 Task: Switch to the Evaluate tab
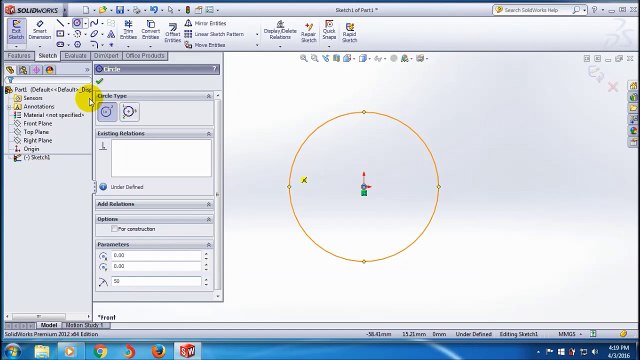point(76,56)
